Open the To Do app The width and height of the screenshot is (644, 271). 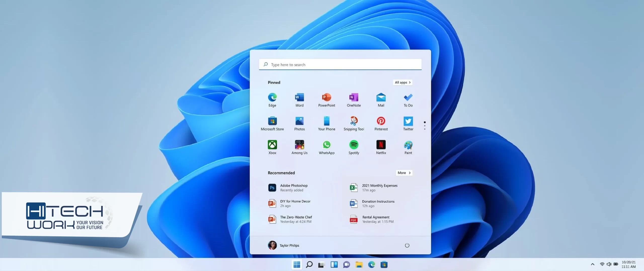tap(408, 100)
